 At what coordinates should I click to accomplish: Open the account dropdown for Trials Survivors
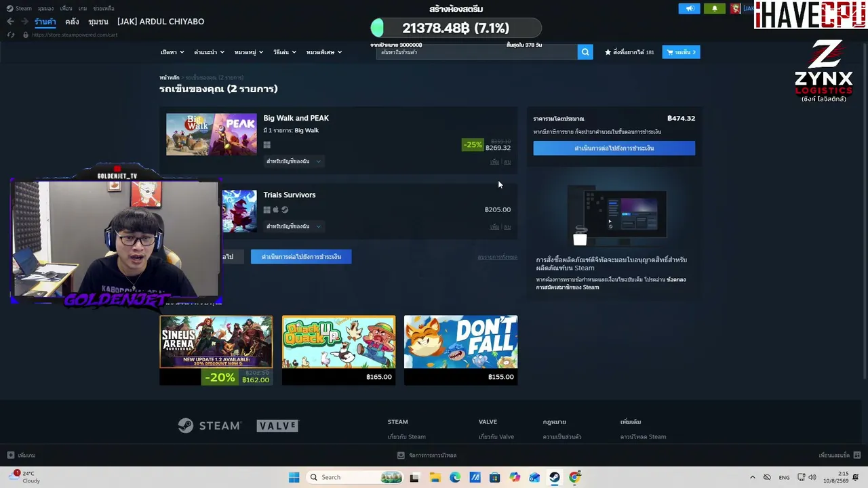tap(294, 226)
